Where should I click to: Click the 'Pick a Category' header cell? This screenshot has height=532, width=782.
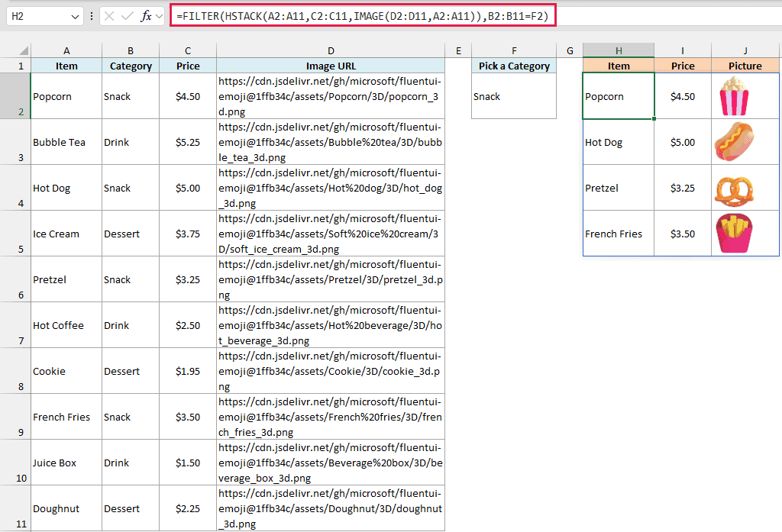click(x=514, y=66)
